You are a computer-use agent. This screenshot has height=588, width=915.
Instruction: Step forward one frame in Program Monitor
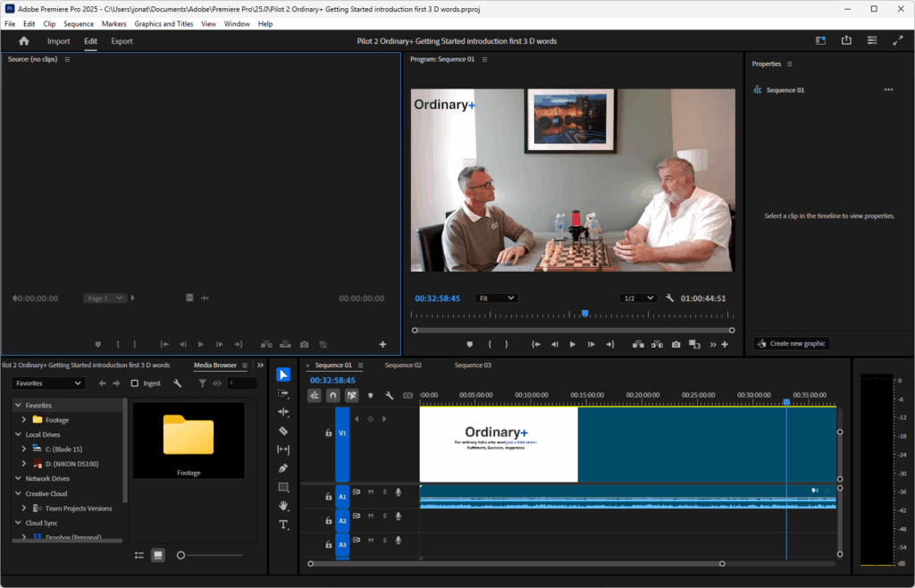[x=592, y=344]
